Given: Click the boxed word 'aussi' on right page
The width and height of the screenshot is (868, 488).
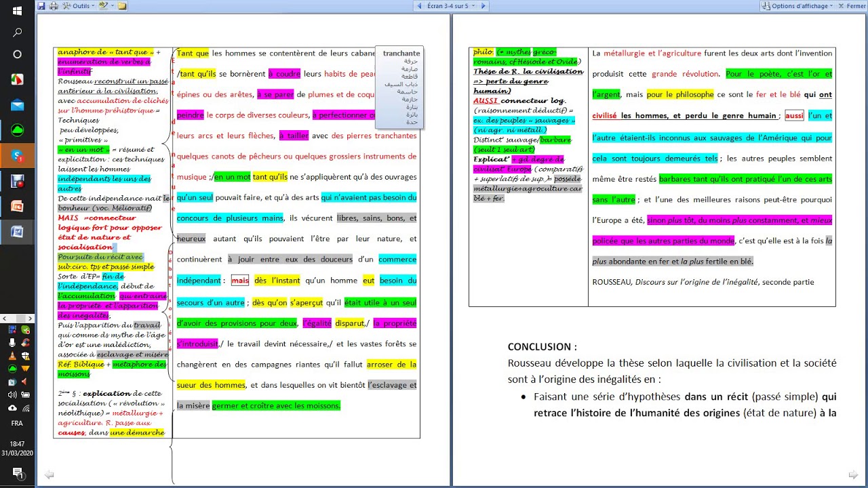Looking at the screenshot, I should pos(794,116).
